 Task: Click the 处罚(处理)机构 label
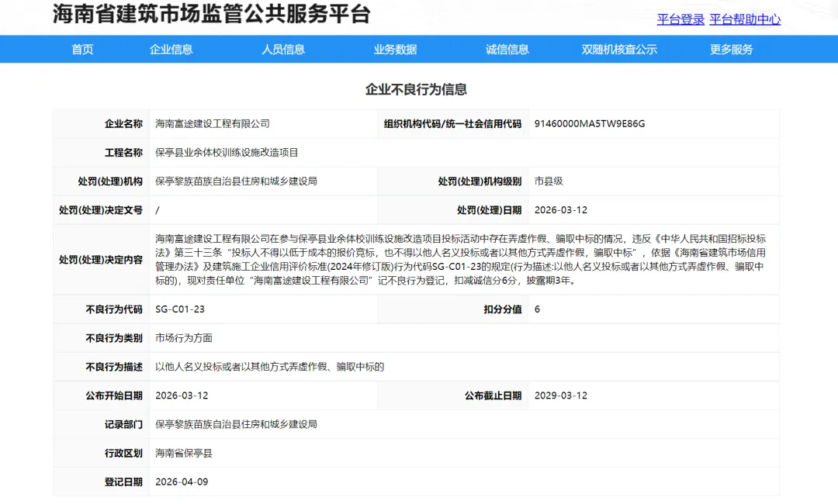[110, 181]
